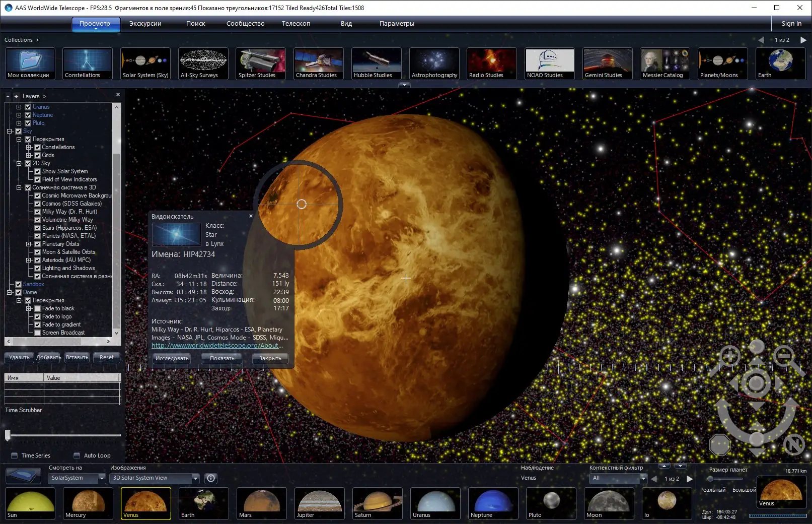Expand the Planetary Orbits node

tap(29, 244)
